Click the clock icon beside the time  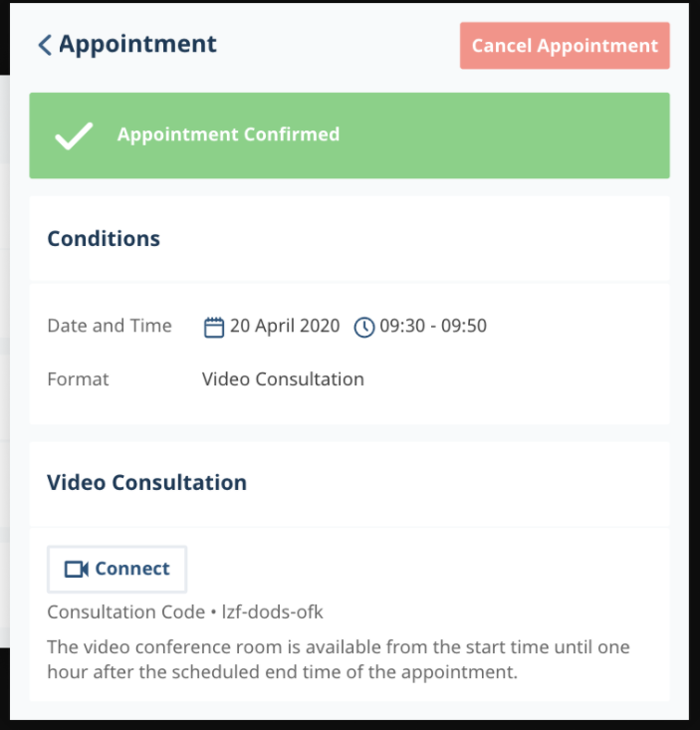pyautogui.click(x=364, y=327)
